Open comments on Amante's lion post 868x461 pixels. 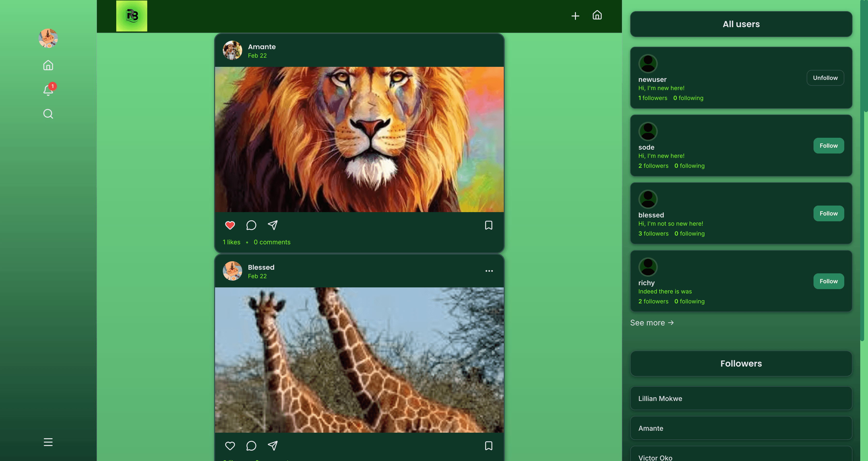251,225
